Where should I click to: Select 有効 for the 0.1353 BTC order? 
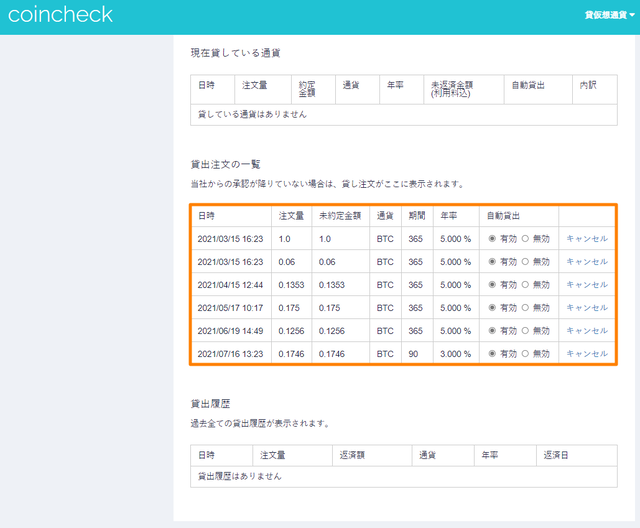(x=492, y=284)
